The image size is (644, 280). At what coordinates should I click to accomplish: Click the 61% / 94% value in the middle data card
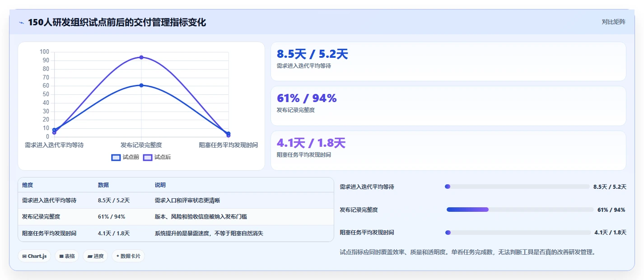point(307,98)
